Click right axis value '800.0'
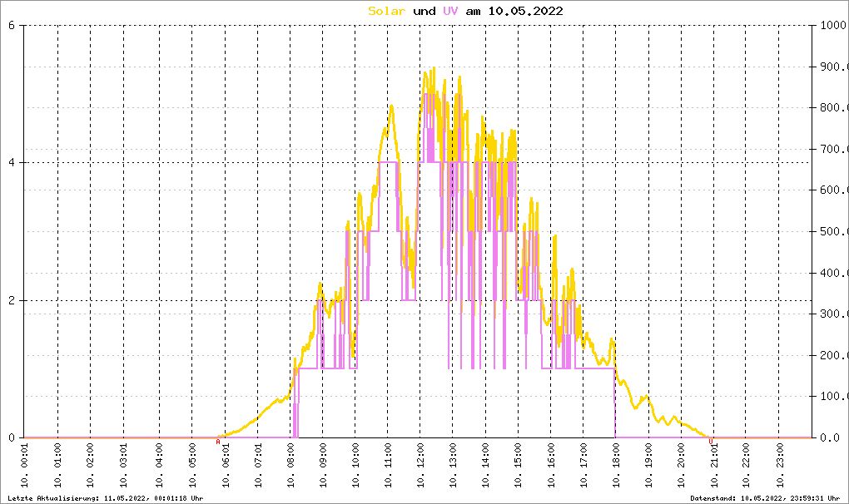The height and width of the screenshot is (504, 849). tap(834, 107)
